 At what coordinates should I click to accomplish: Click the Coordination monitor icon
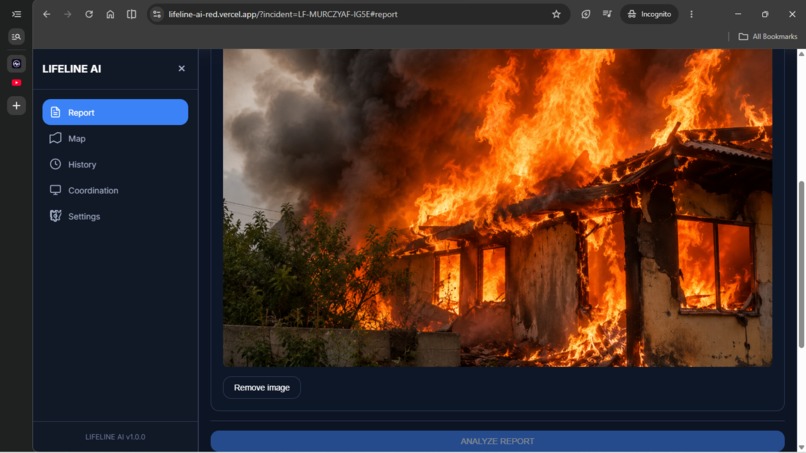(56, 190)
